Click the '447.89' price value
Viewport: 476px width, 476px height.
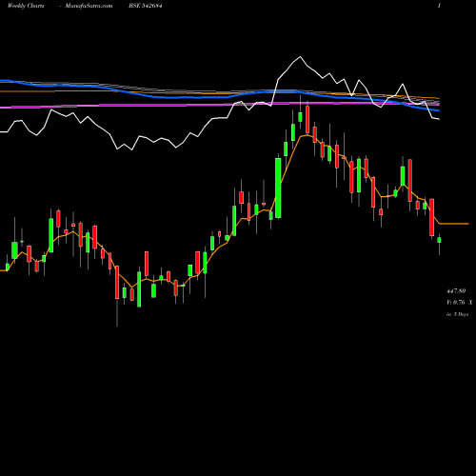tap(456, 291)
